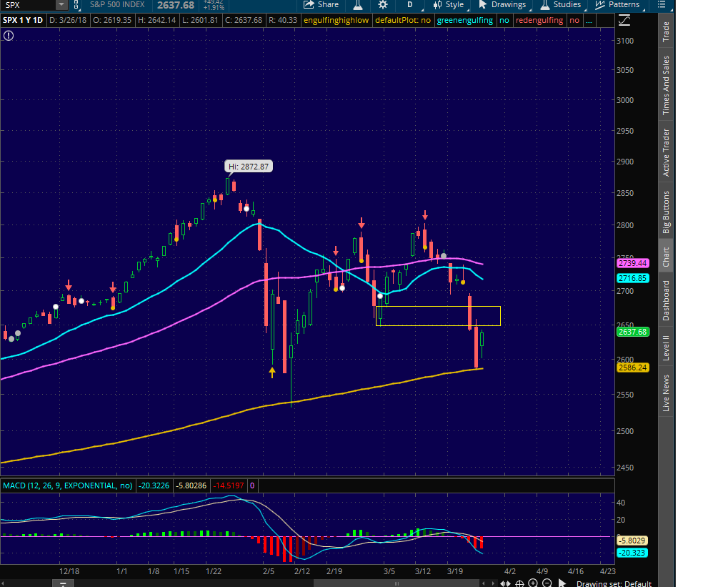Click the ellipsis after study labels

click(589, 21)
